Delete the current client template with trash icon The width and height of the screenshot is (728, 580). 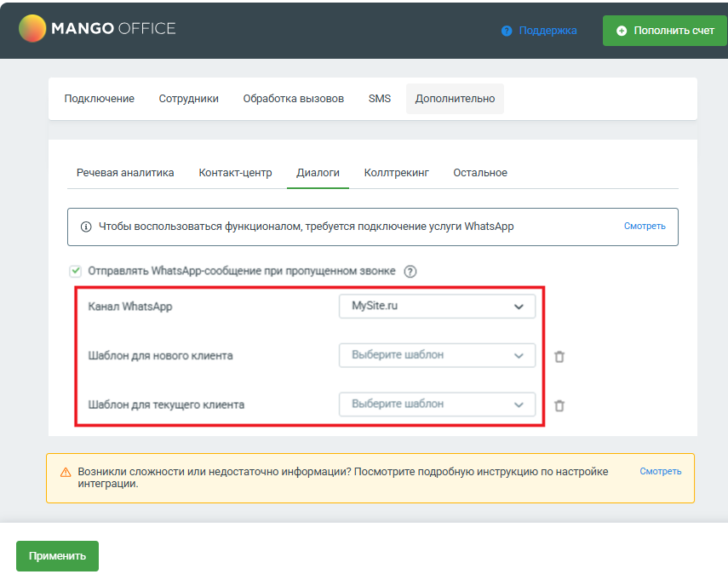click(x=559, y=406)
